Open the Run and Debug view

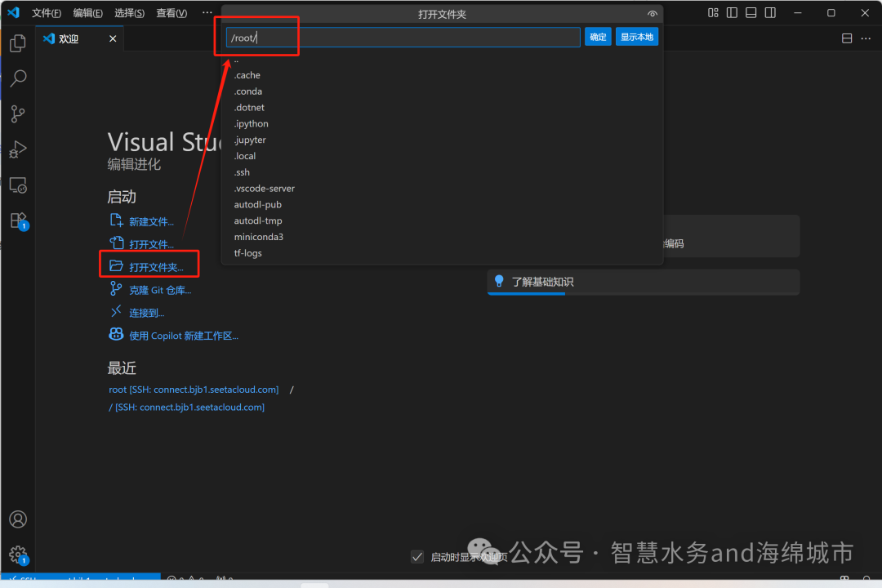pyautogui.click(x=18, y=149)
